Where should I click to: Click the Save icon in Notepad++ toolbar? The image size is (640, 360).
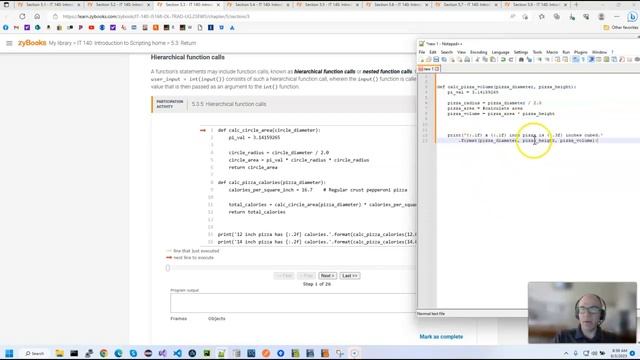(x=436, y=60)
